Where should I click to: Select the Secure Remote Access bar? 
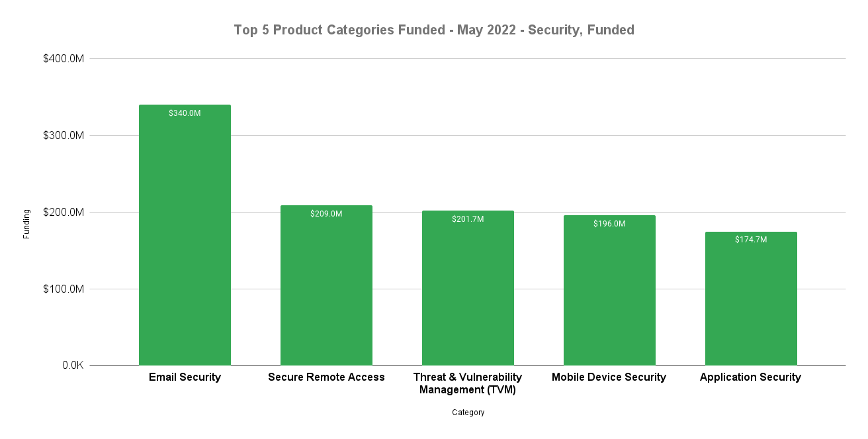point(326,291)
